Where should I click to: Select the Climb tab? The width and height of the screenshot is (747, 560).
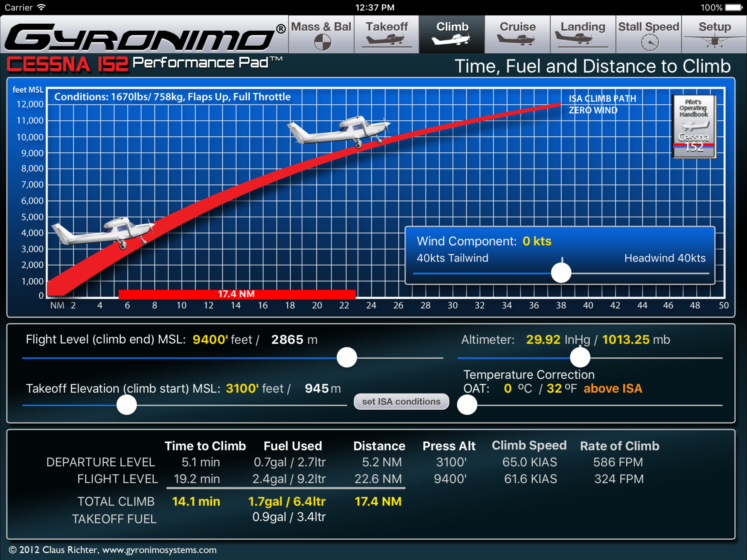pos(452,34)
